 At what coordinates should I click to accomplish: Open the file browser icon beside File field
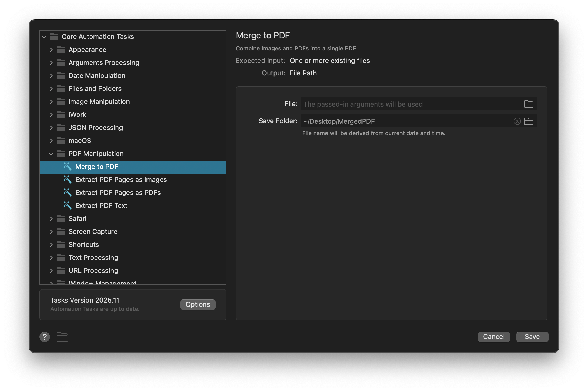tap(529, 104)
